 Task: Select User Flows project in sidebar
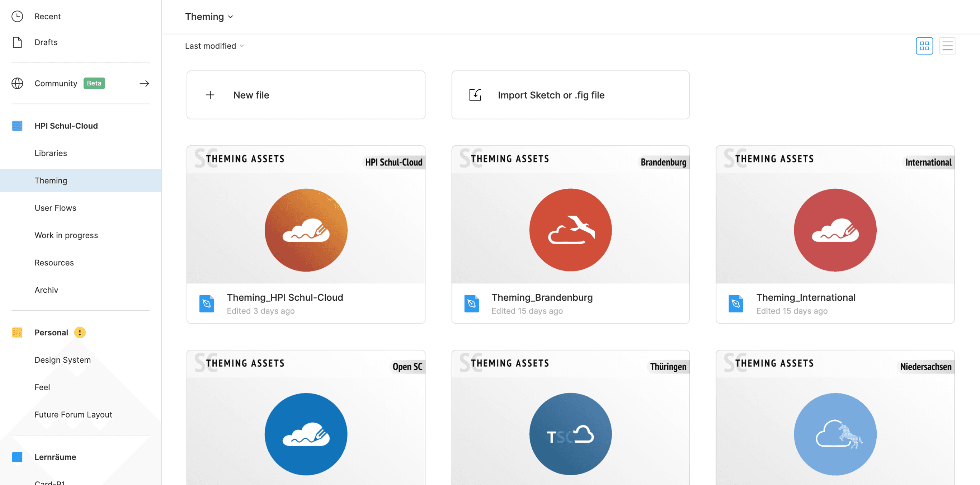coord(55,208)
